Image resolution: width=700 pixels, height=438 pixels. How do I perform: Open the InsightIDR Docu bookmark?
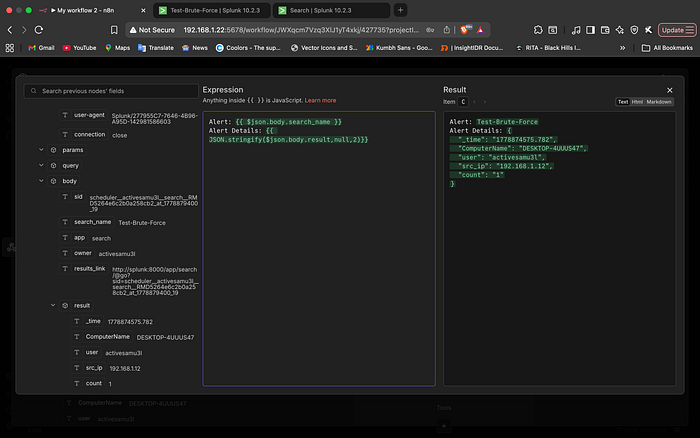click(x=472, y=48)
